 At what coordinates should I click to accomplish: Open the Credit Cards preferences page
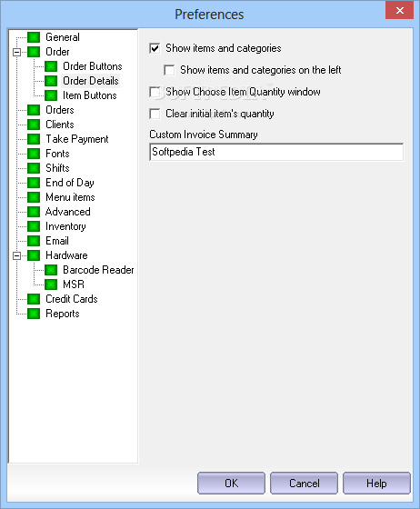pyautogui.click(x=72, y=299)
